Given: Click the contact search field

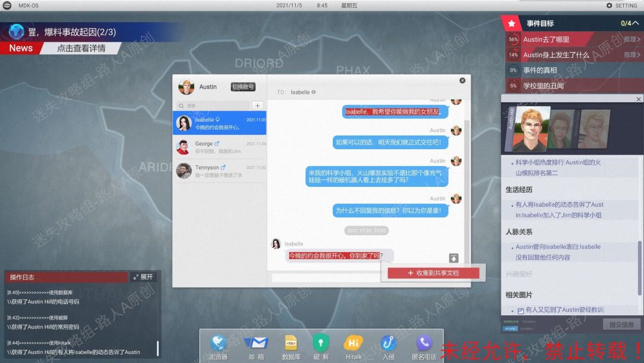Looking at the screenshot, I should (x=213, y=106).
